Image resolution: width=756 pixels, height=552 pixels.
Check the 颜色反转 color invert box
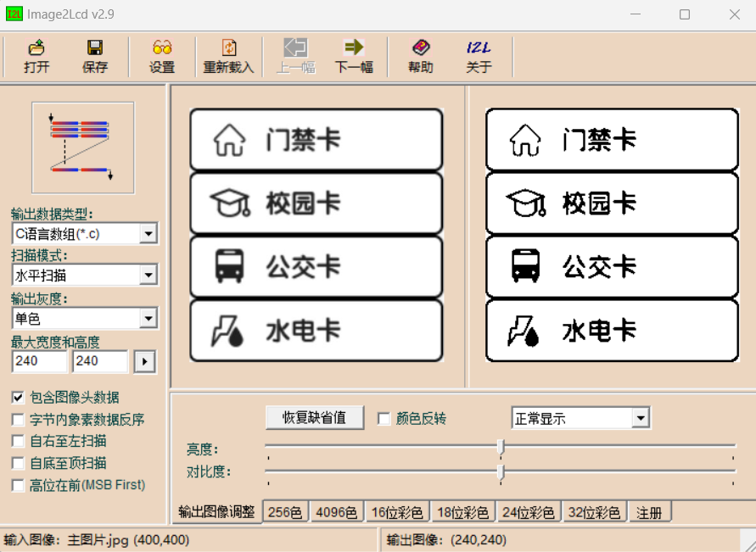pyautogui.click(x=384, y=419)
